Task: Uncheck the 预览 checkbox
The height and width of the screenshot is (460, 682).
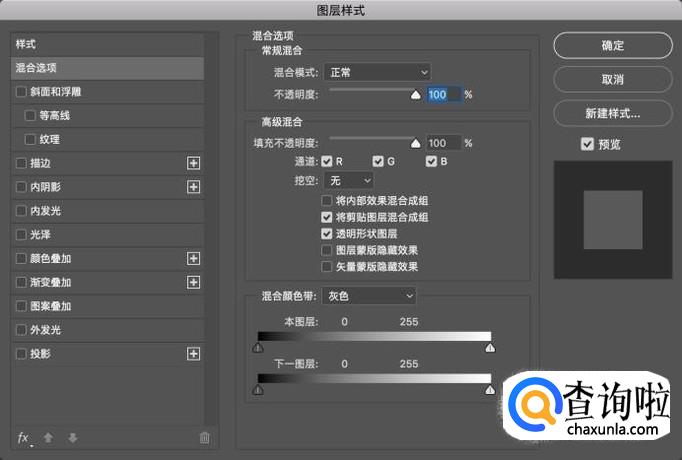Action: (x=587, y=144)
